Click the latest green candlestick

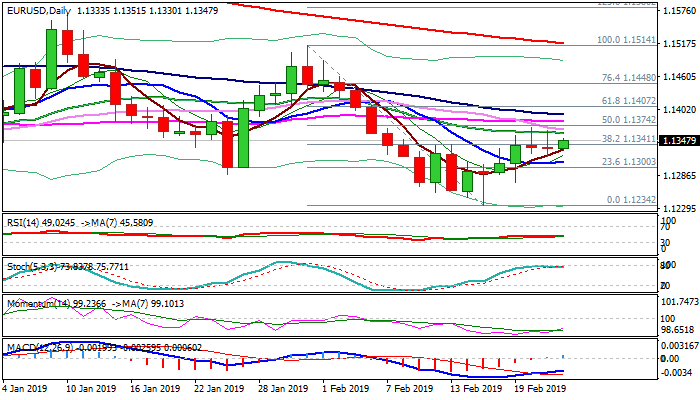(564, 144)
